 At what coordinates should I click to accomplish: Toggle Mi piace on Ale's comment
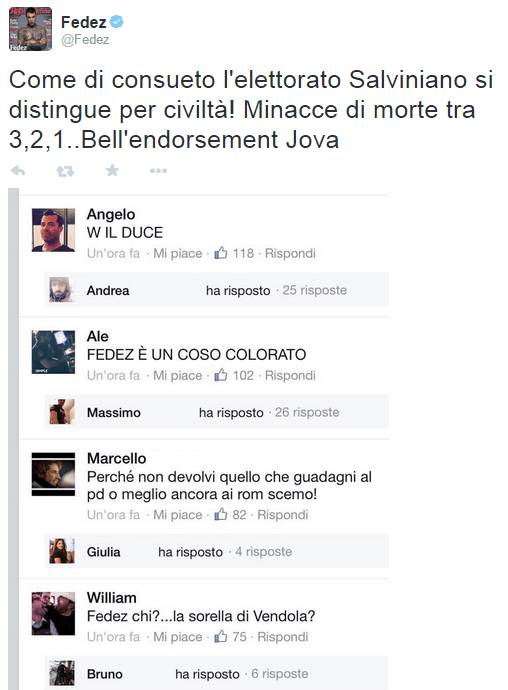177,375
